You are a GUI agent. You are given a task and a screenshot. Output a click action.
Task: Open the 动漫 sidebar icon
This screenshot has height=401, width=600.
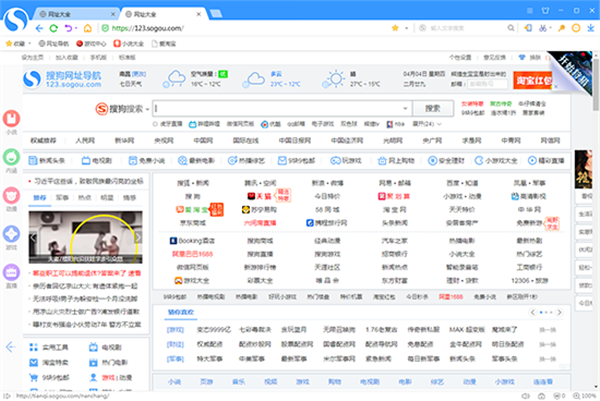(x=11, y=196)
